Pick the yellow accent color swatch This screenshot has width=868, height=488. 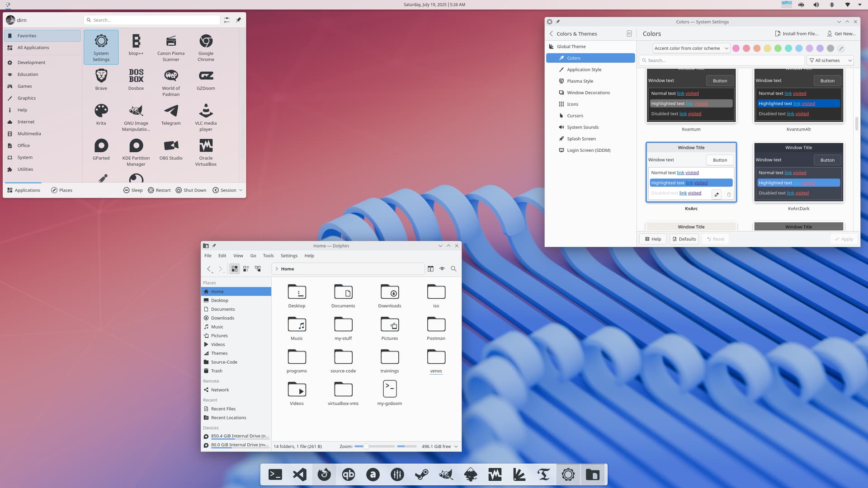tap(767, 48)
